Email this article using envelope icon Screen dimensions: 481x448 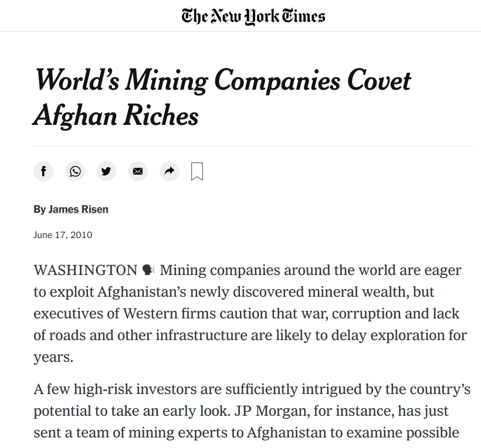tap(138, 171)
